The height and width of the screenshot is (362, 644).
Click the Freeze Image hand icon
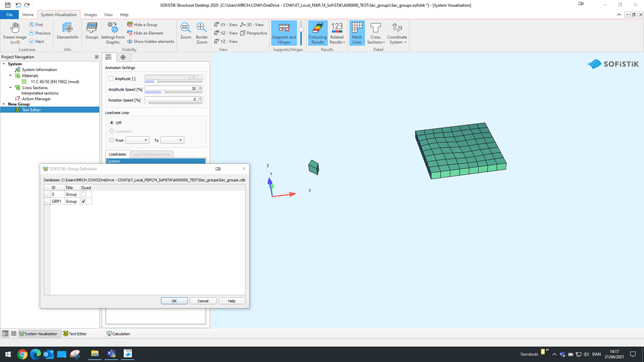tap(14, 28)
